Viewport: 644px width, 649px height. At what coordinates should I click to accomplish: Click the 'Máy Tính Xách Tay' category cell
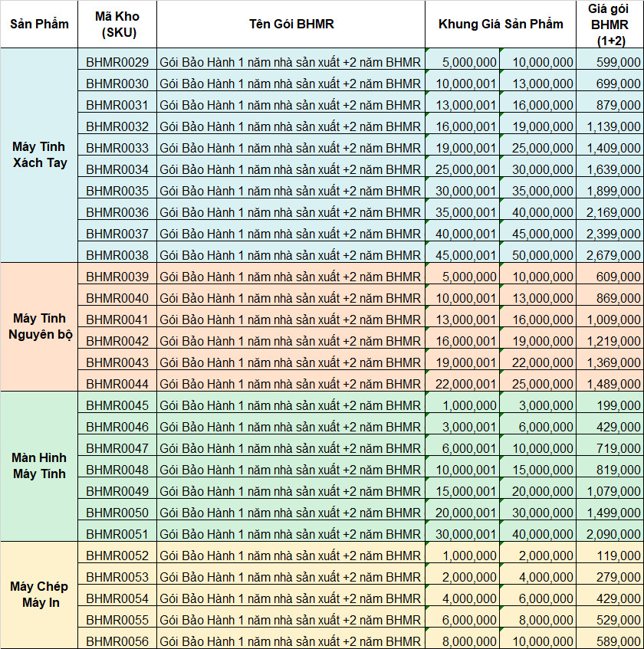click(39, 156)
